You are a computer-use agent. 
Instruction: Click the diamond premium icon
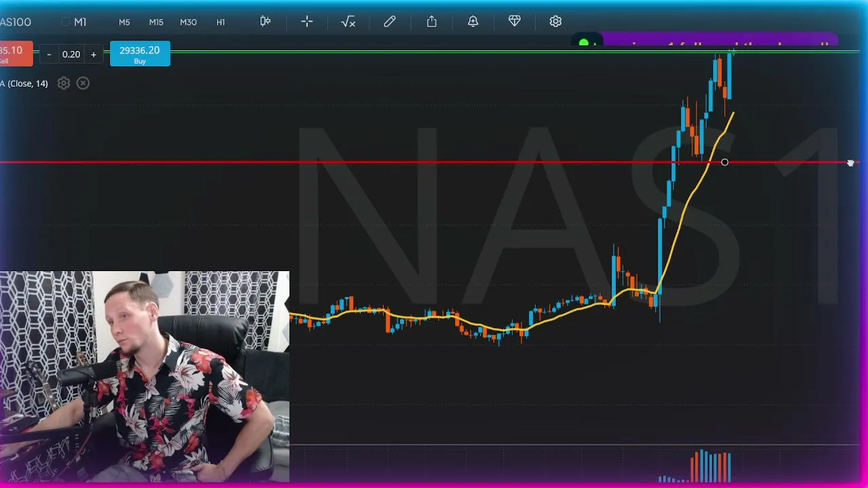515,22
